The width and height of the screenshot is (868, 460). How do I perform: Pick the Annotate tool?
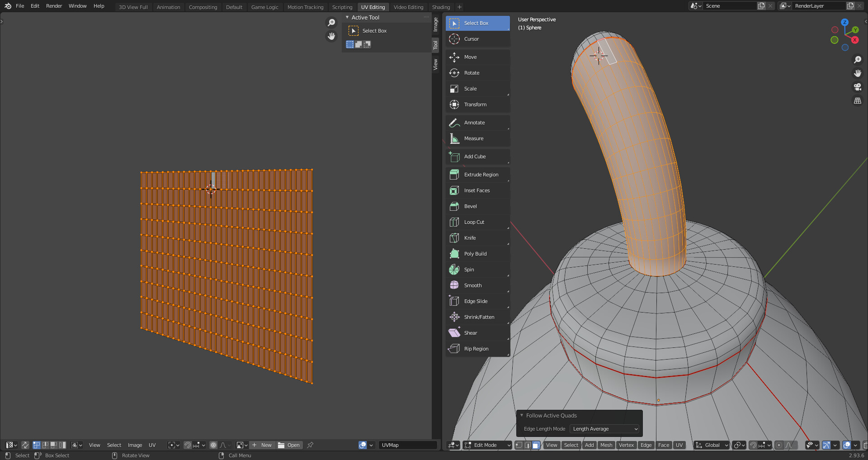(x=477, y=123)
